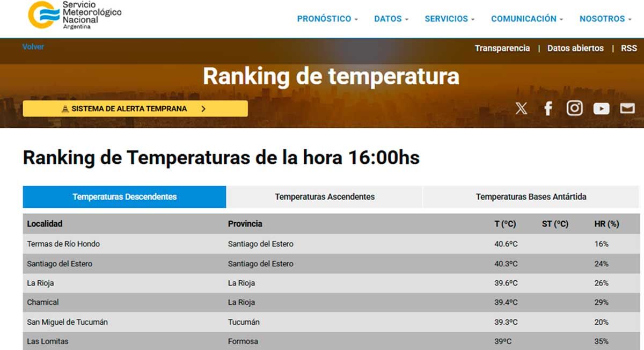The image size is (644, 350).
Task: Open the Instagram icon
Action: 574,108
